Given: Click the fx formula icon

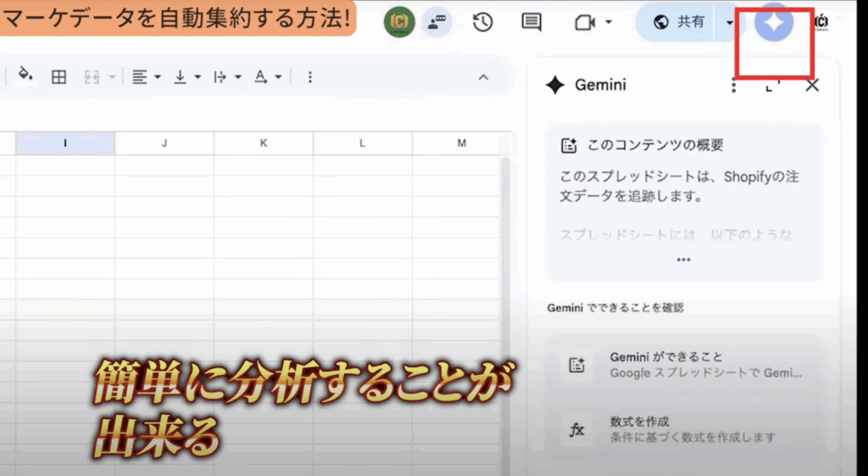Looking at the screenshot, I should click(577, 429).
